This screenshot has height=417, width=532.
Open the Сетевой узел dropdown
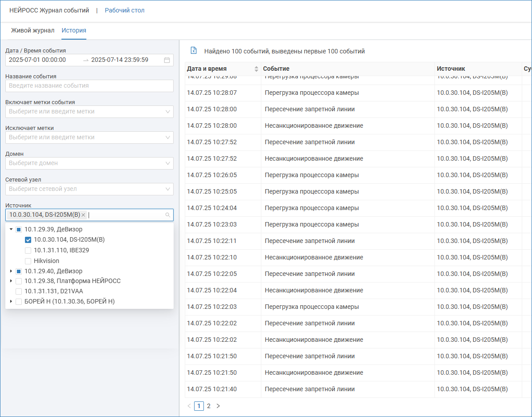[x=89, y=189]
